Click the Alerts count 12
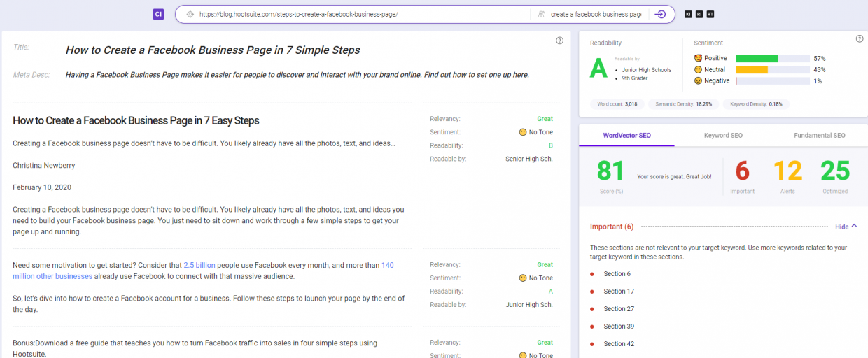868x358 pixels. pyautogui.click(x=788, y=171)
